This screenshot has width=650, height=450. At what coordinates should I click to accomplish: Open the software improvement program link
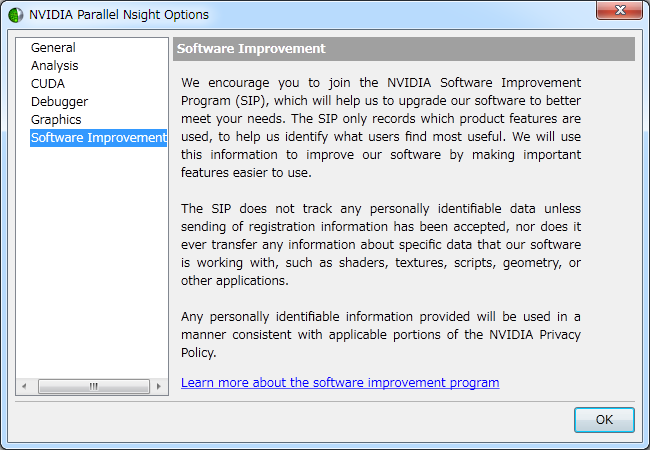tap(340, 383)
